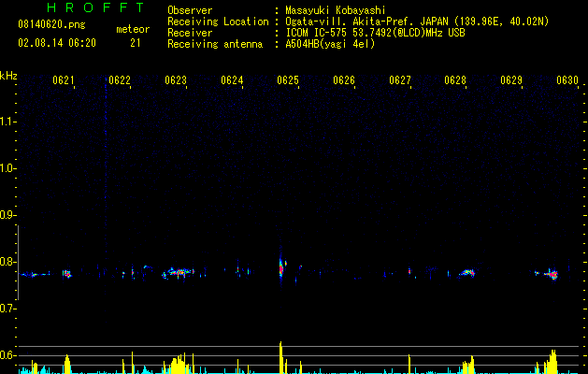The height and width of the screenshot is (374, 588).
Task: Click the HROFFT title text
Action: (x=96, y=7)
